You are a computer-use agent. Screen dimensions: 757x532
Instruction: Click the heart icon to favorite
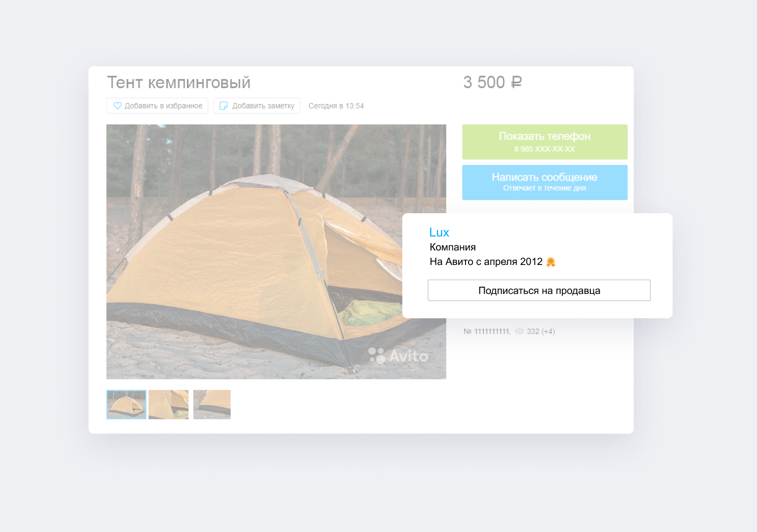[118, 106]
